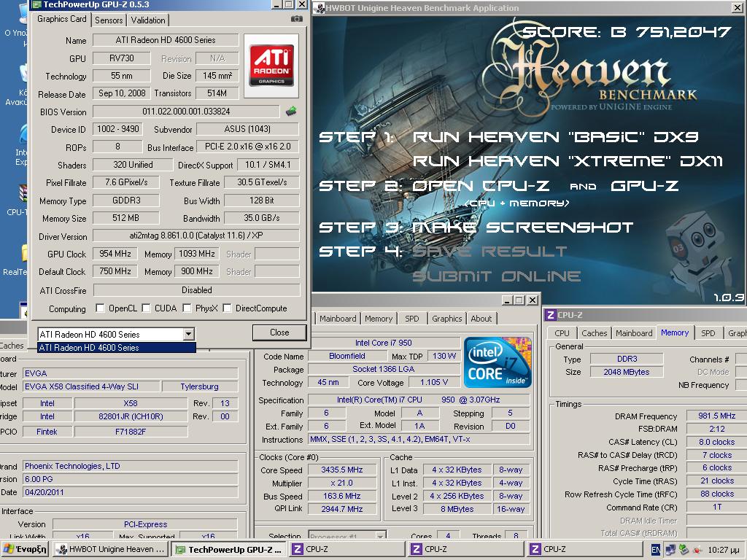
Task: Click the red tray icon beside the clock
Action: (697, 550)
